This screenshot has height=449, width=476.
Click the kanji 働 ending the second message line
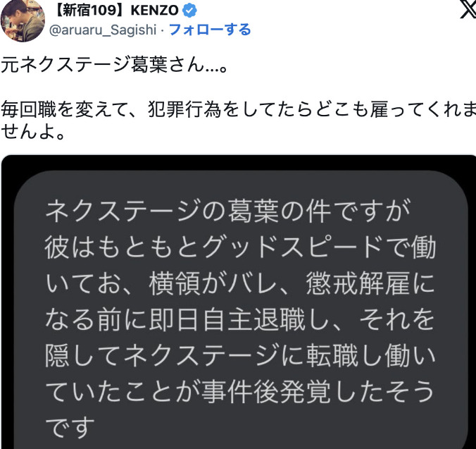[423, 247]
